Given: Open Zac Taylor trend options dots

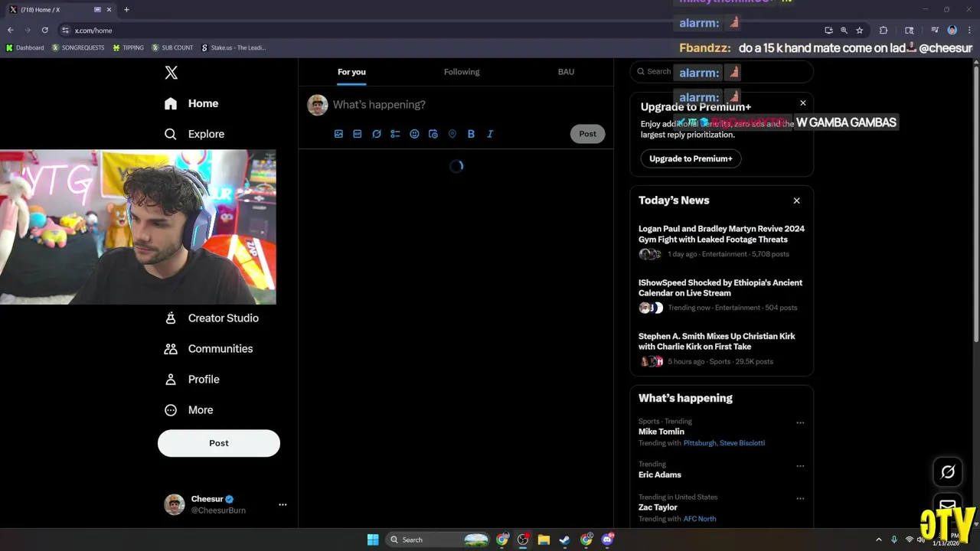Looking at the screenshot, I should [800, 498].
